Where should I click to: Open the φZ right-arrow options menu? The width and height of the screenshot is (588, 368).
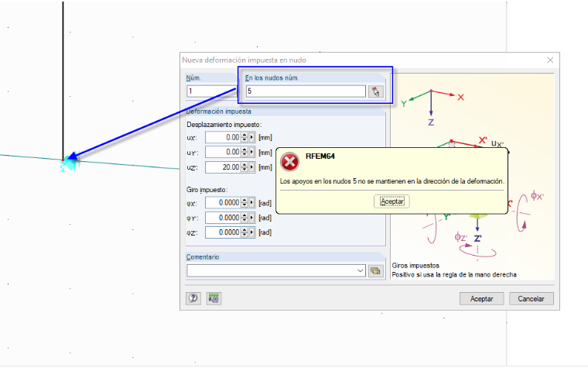251,232
